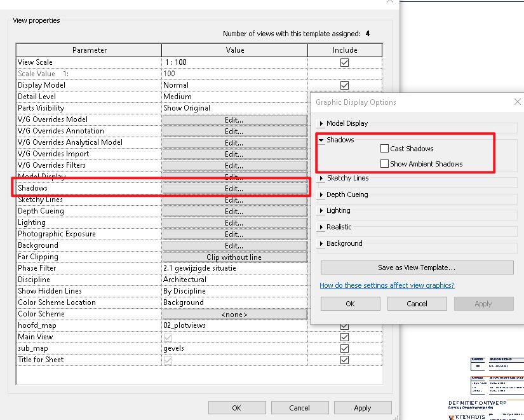Apply changes in Graphic Display Options

coord(483,303)
